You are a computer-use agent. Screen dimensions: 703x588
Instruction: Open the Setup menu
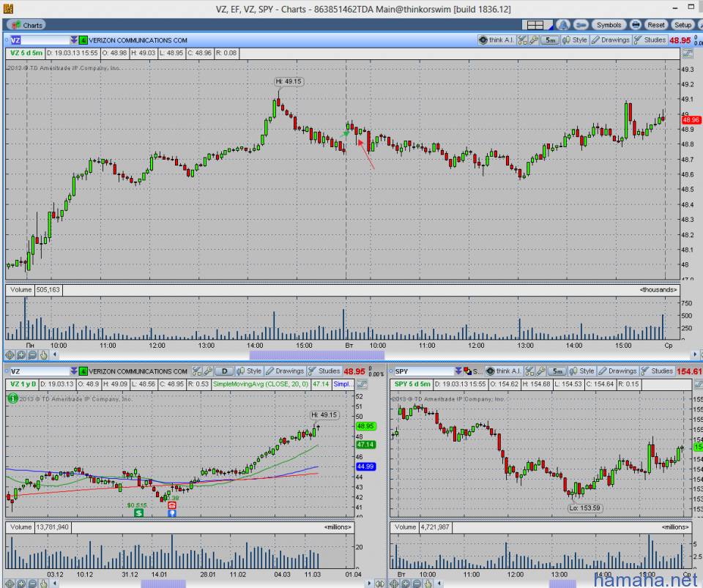tap(682, 25)
